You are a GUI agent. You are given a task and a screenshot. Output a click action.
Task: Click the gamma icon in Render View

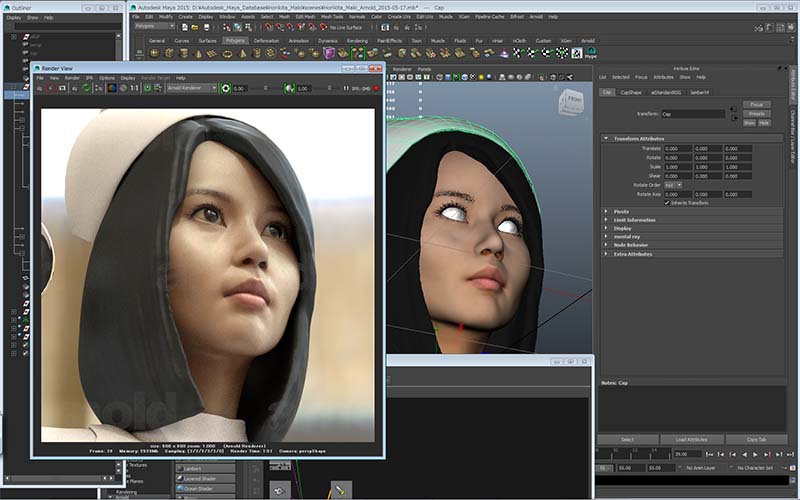[289, 88]
